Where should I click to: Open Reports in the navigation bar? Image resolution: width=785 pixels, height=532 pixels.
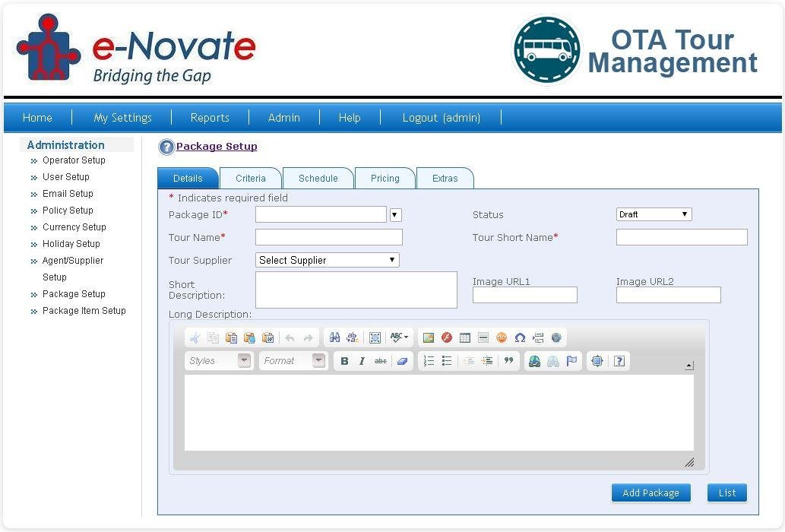coord(210,118)
